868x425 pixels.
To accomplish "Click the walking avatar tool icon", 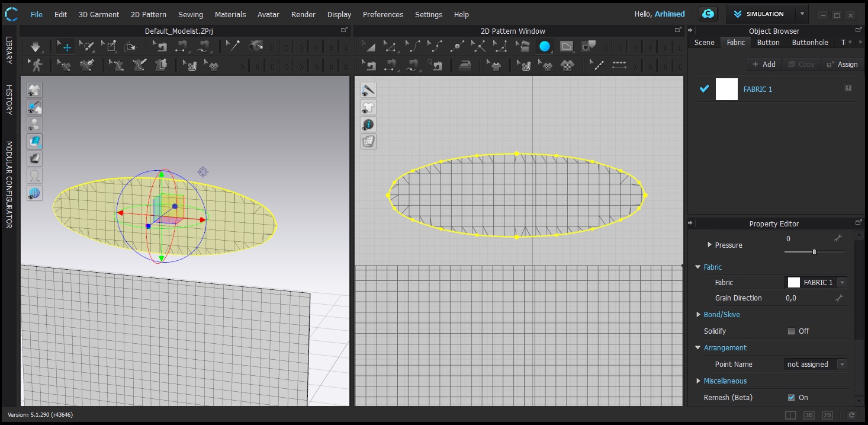I will click(37, 65).
